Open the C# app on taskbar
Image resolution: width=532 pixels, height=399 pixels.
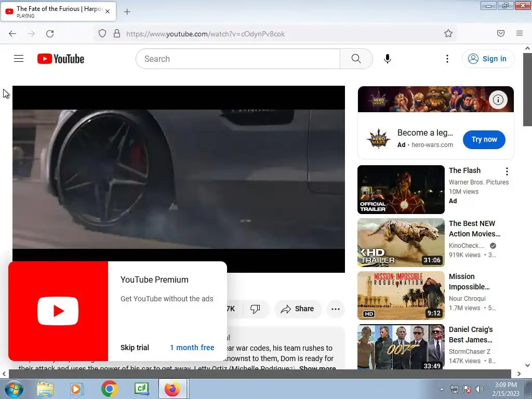pyautogui.click(x=141, y=389)
